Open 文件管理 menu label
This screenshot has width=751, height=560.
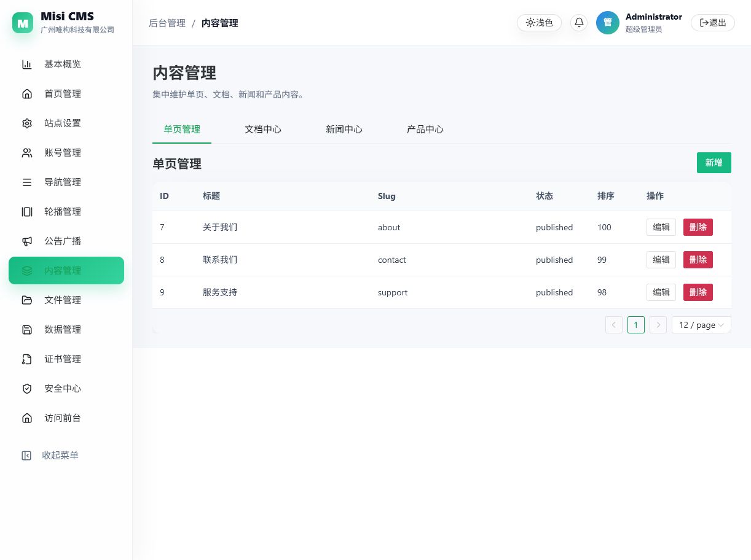coord(63,300)
